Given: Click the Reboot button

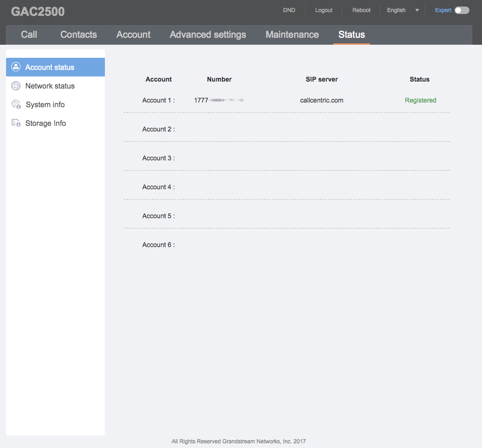Looking at the screenshot, I should 361,10.
